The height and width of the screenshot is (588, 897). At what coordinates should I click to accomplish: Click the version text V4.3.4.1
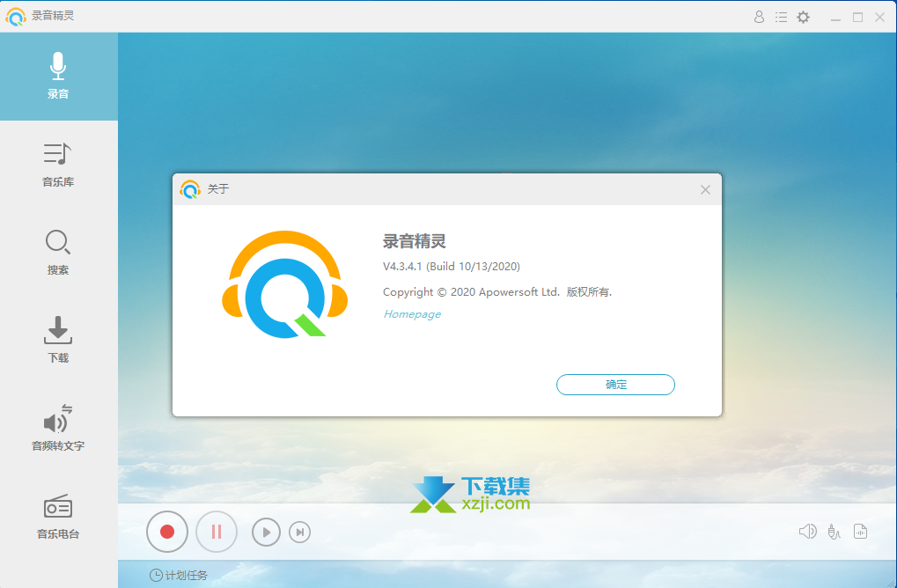point(452,267)
